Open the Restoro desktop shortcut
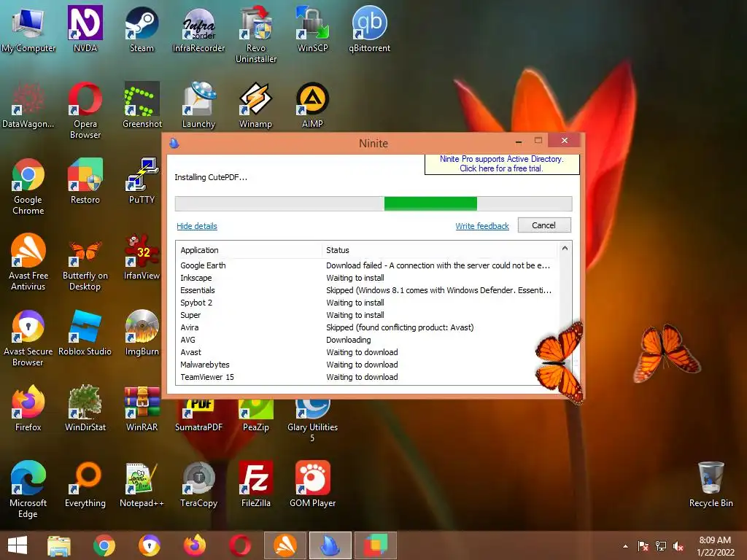Screen dimensions: 747x560 click(x=85, y=182)
